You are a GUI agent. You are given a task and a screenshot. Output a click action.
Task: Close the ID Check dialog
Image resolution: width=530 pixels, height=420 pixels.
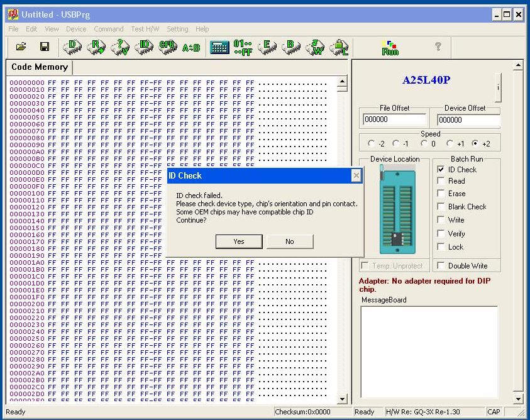click(356, 176)
